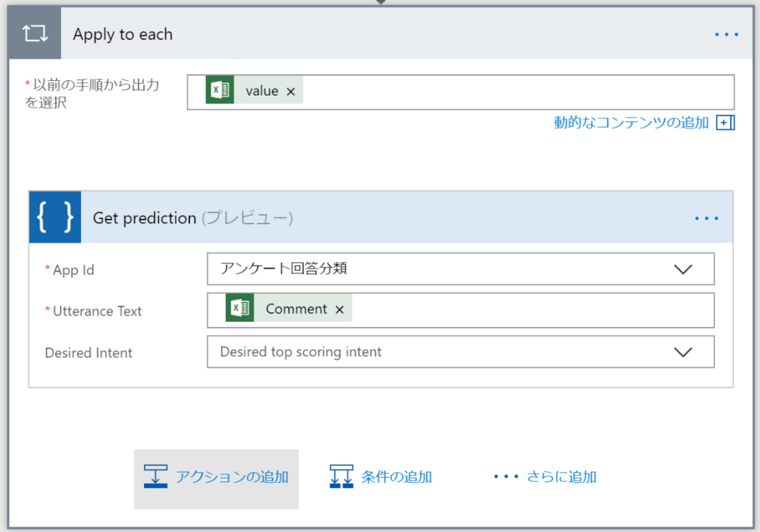Click the Get prediction braces icon

54,217
